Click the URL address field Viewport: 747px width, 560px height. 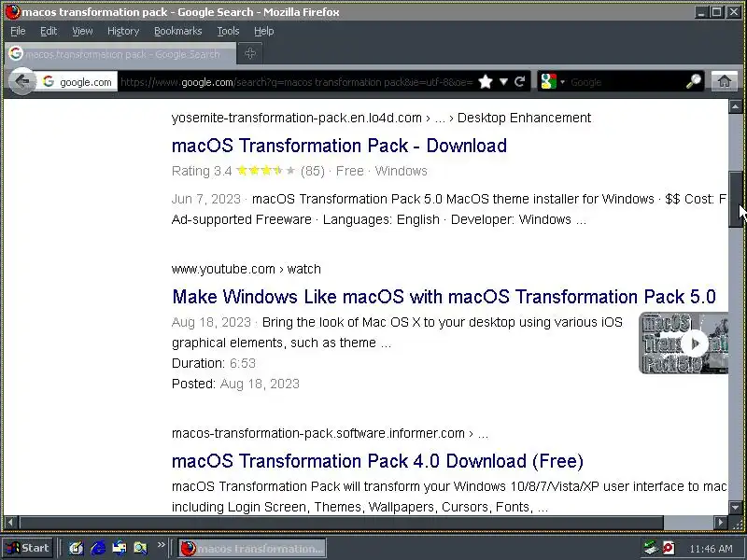click(296, 82)
